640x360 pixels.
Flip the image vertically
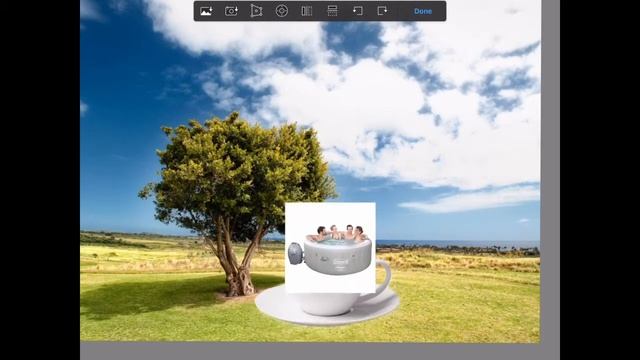pos(332,11)
